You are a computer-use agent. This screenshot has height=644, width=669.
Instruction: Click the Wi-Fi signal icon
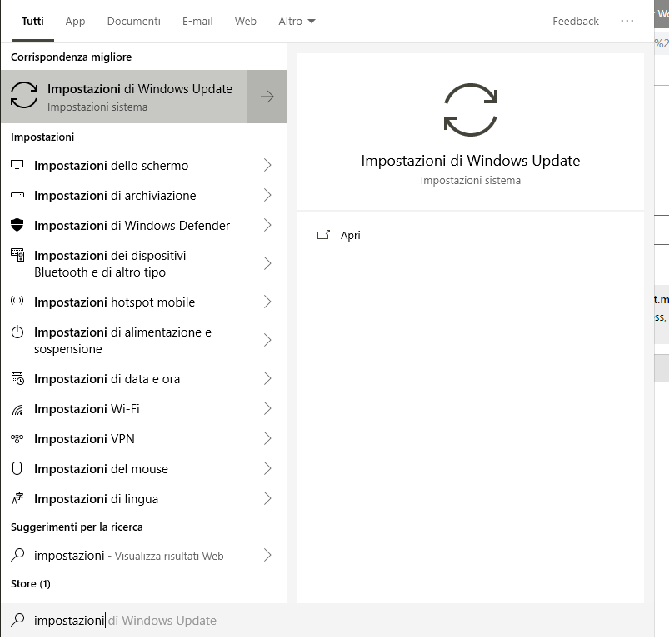click(x=17, y=410)
